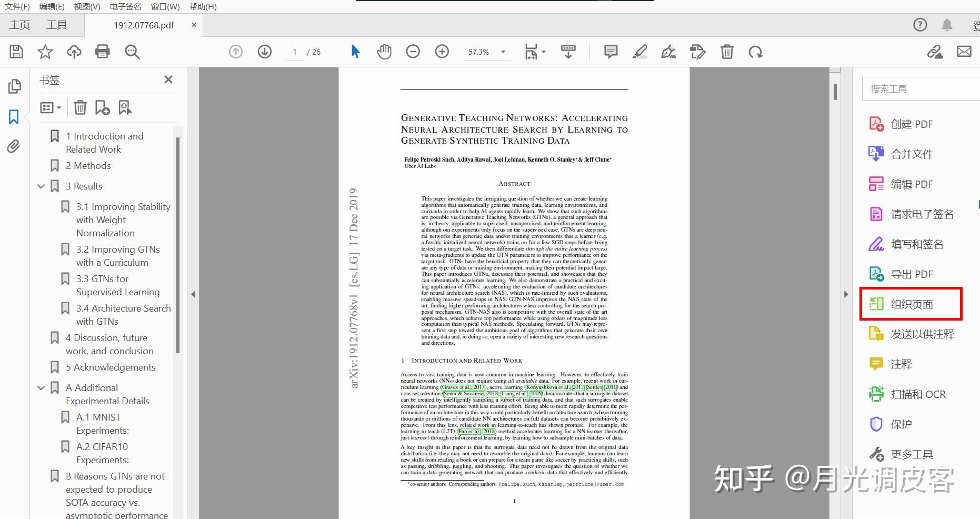Collapse the left navigation pane arrow
Viewport: 980px width, 519px height.
click(194, 294)
